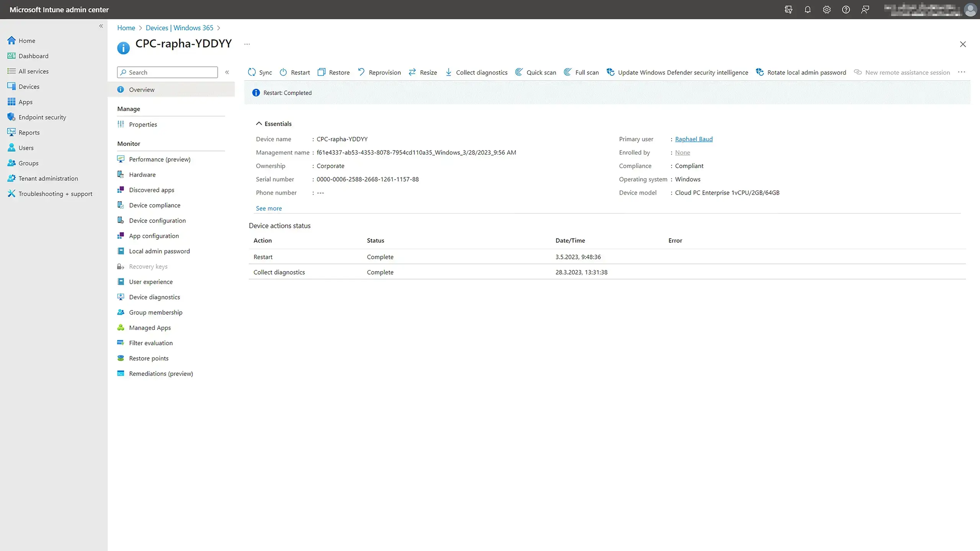The height and width of the screenshot is (551, 980).
Task: Click the None enrolled by link
Action: (x=683, y=152)
